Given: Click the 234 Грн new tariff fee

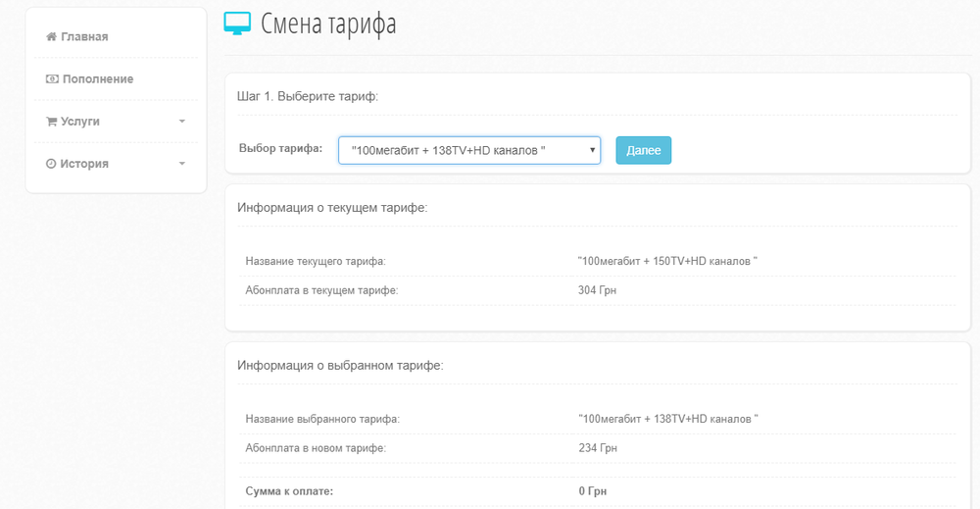Looking at the screenshot, I should point(598,448).
